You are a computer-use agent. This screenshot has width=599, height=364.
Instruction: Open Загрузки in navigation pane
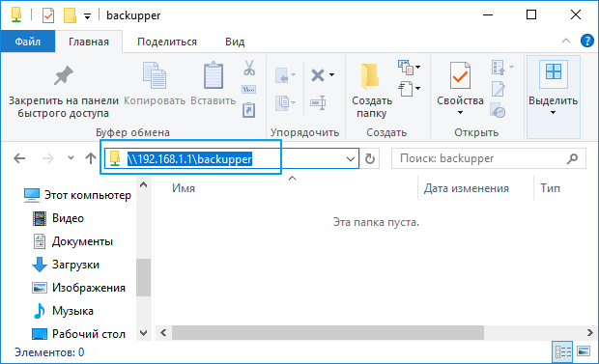tap(66, 265)
